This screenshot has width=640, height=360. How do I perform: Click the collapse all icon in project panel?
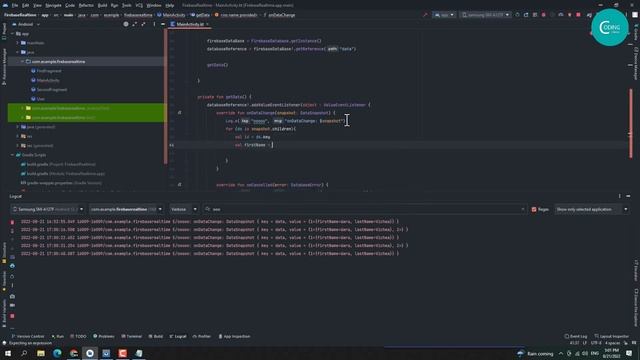pyautogui.click(x=143, y=24)
